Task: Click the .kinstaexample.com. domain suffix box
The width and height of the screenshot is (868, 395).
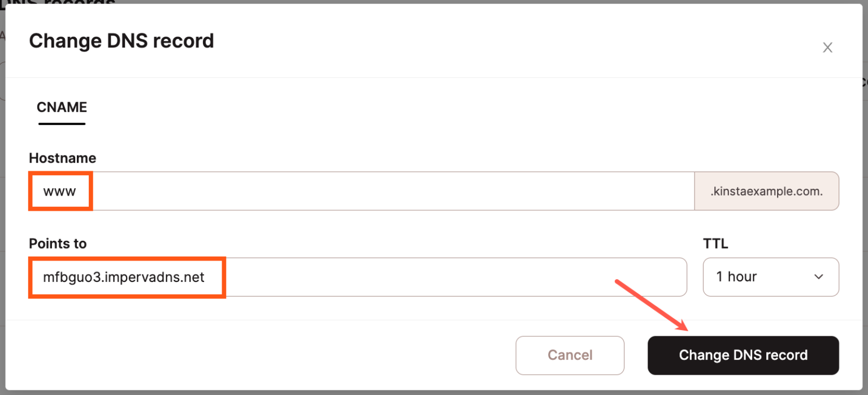Action: (766, 191)
